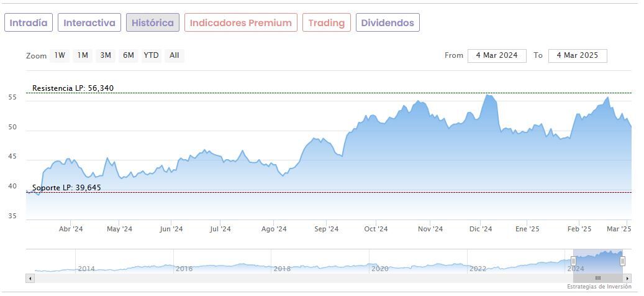
Task: Select the YTD zoom button
Action: 151,55
